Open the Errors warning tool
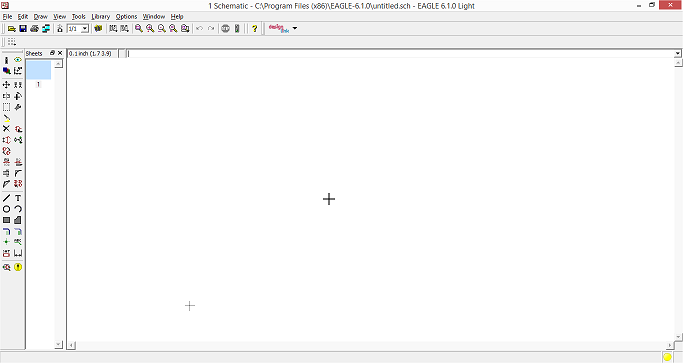683x363 pixels. (18, 267)
